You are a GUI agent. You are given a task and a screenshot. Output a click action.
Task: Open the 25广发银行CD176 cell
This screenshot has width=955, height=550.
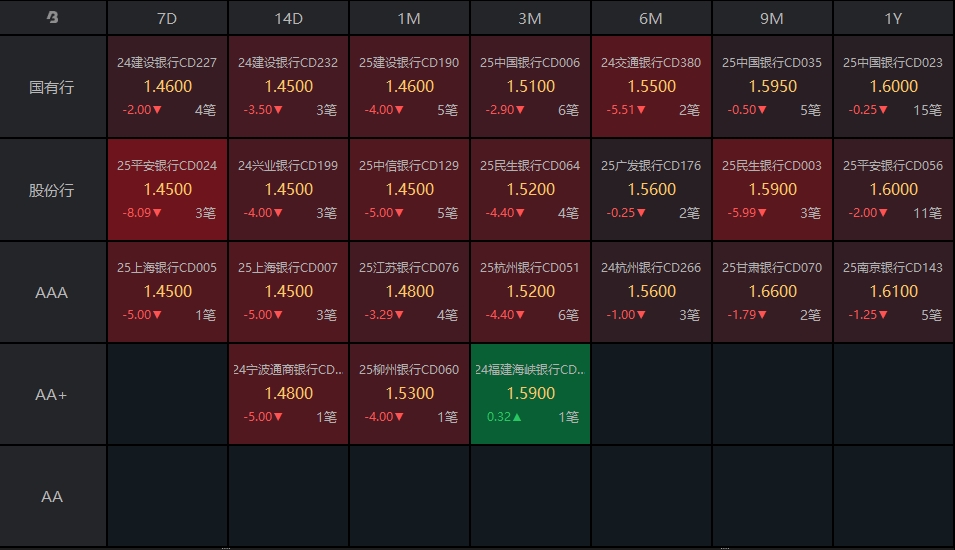[x=651, y=189]
